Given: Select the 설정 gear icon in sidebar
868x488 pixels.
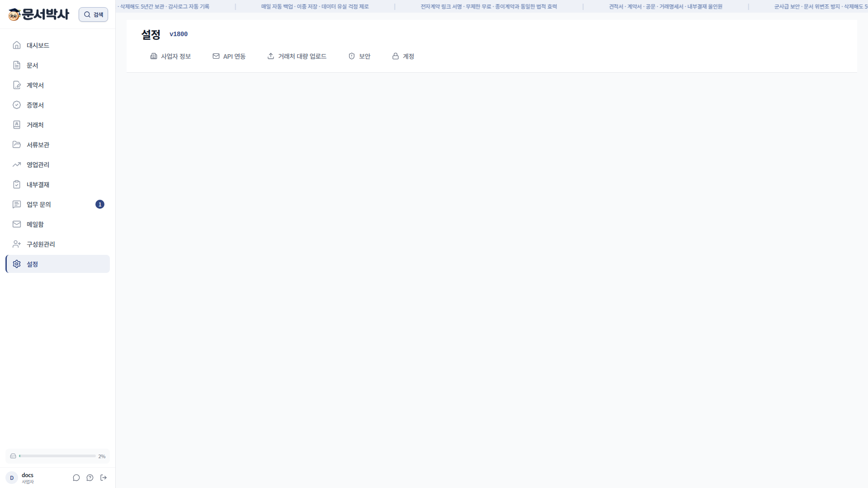Looking at the screenshot, I should [x=17, y=264].
